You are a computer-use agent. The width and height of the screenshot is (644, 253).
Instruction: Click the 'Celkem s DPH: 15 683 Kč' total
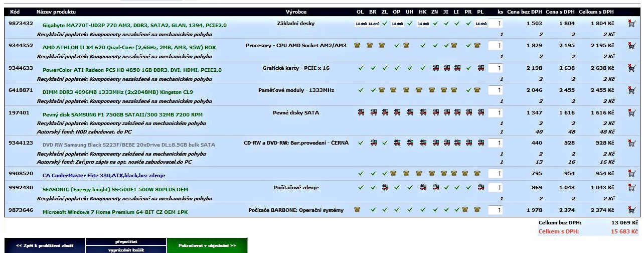(588, 231)
